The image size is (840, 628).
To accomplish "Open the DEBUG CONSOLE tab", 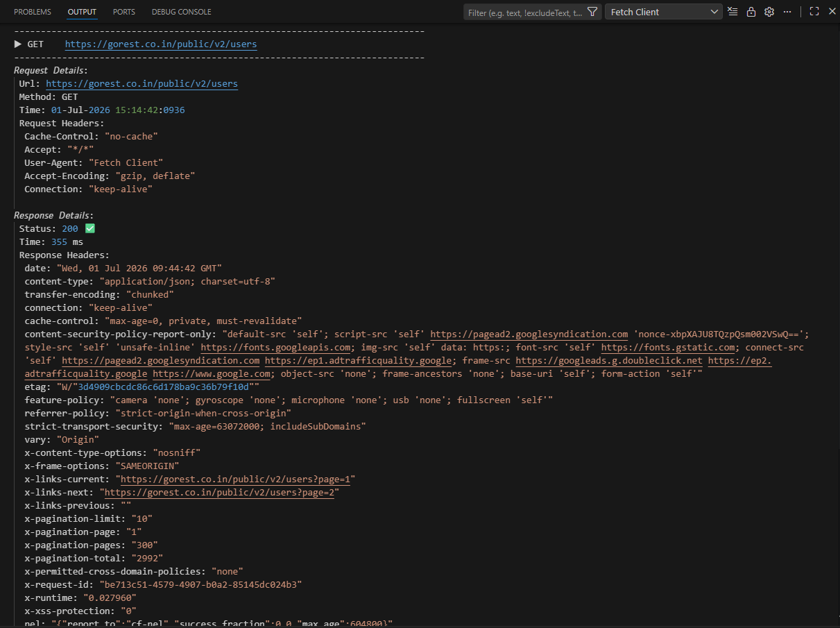I will point(182,12).
